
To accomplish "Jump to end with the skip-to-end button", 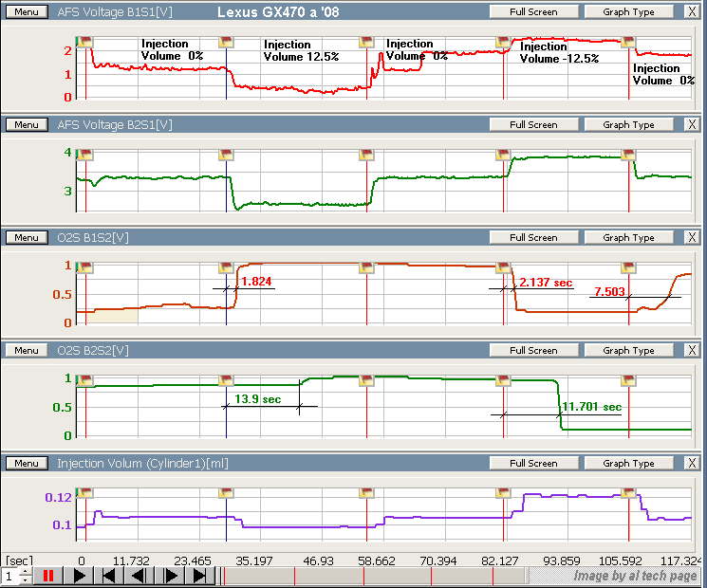I will (x=200, y=576).
